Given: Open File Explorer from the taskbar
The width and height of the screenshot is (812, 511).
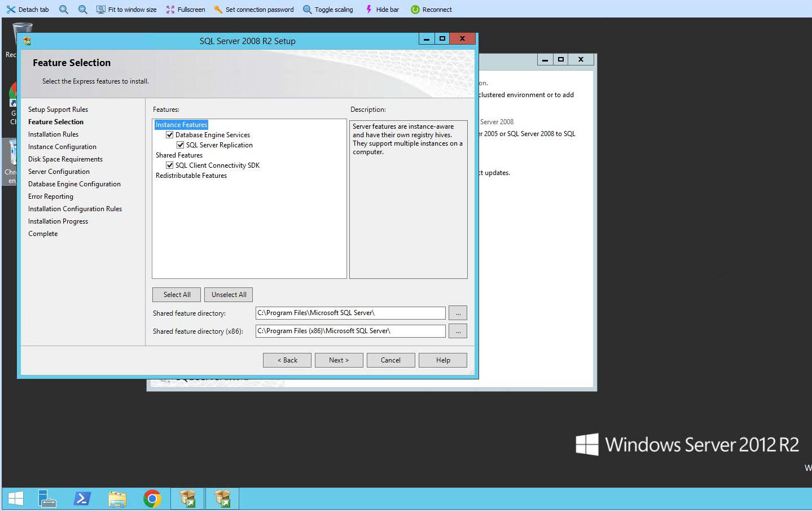Looking at the screenshot, I should [117, 499].
